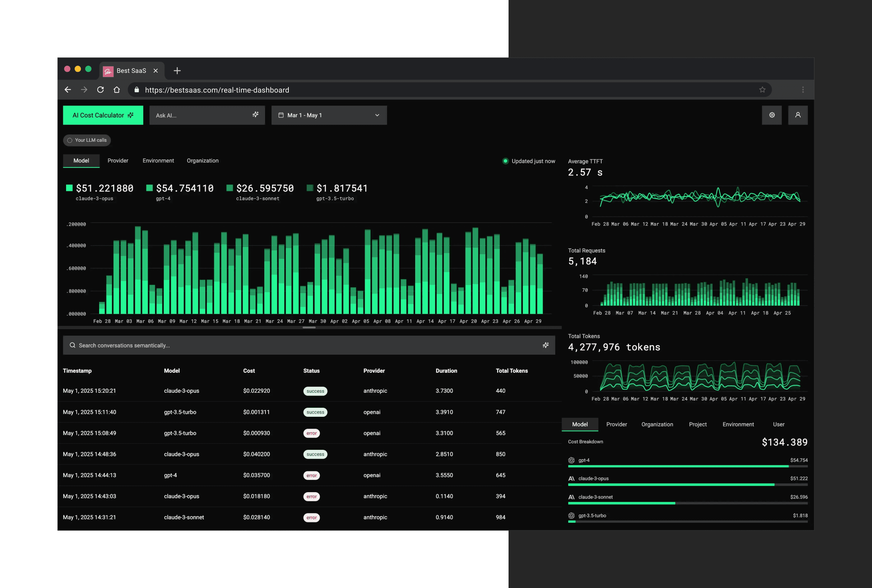
Task: Click the AI sparkle icon in semantic search bar
Action: [x=546, y=345]
